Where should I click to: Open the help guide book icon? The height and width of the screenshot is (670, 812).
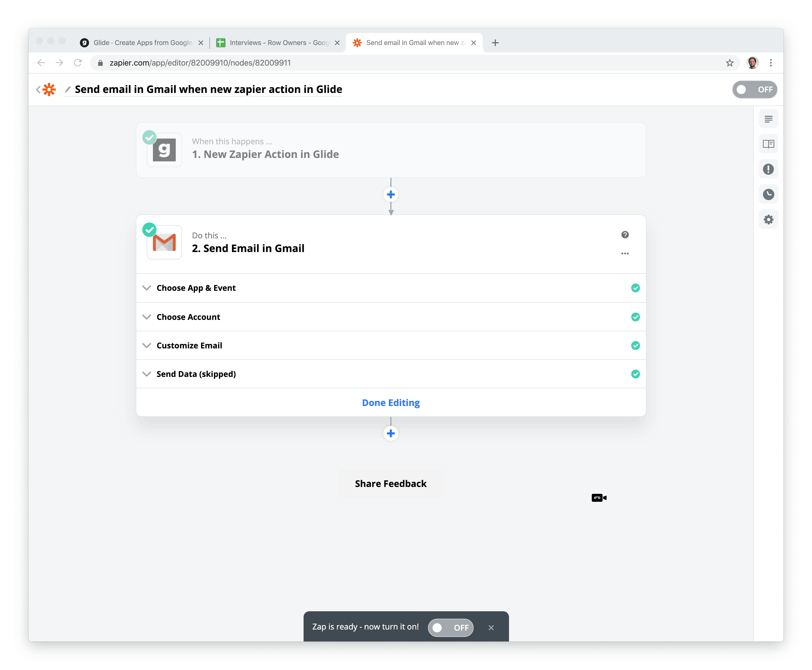[x=768, y=144]
